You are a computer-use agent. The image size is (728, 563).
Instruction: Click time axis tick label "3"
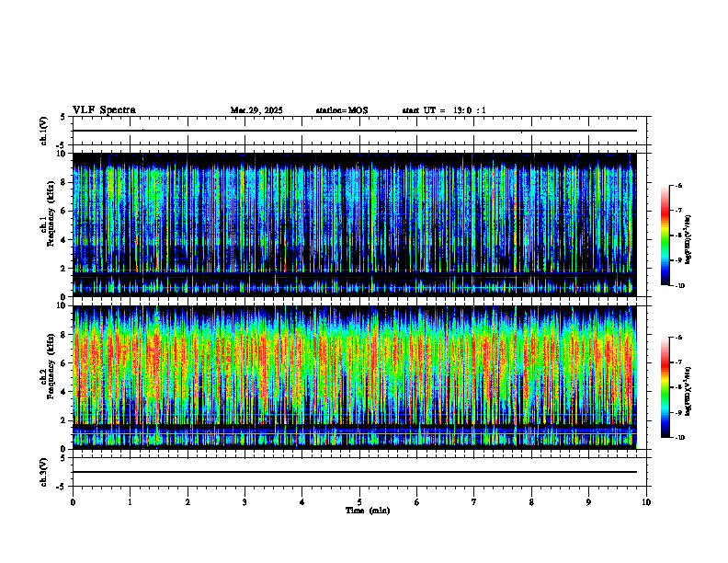pos(245,502)
